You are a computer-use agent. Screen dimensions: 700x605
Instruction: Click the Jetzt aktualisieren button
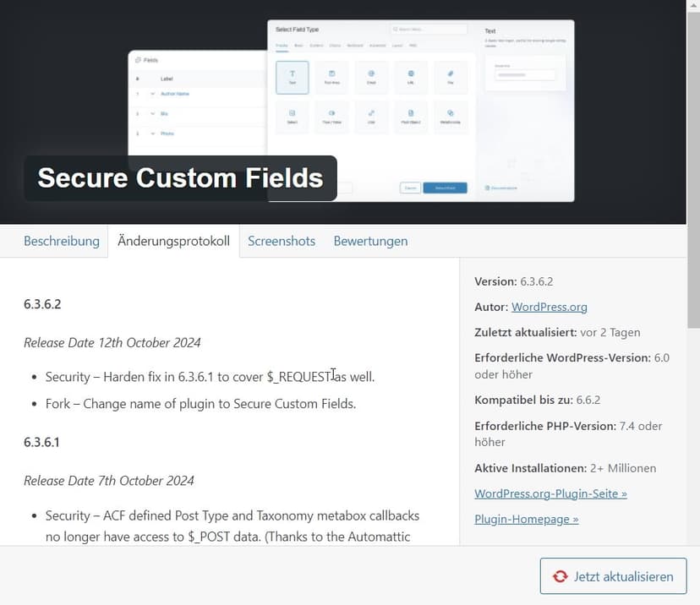[613, 576]
